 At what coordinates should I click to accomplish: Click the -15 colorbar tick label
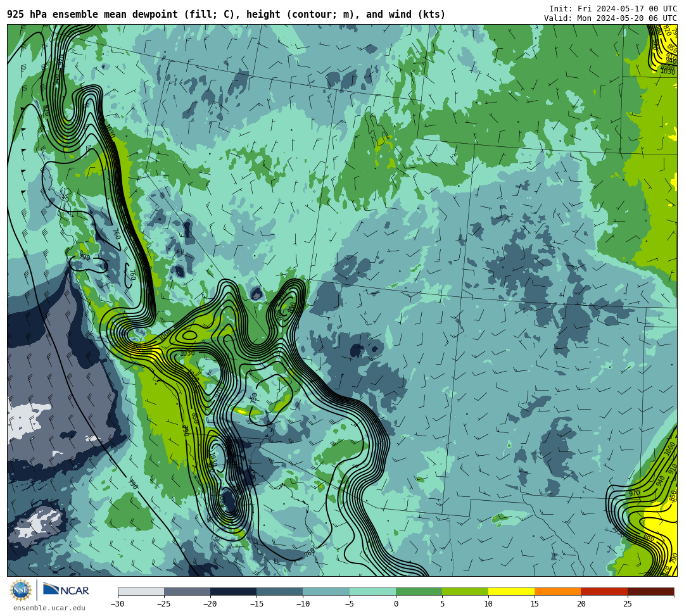(x=256, y=604)
